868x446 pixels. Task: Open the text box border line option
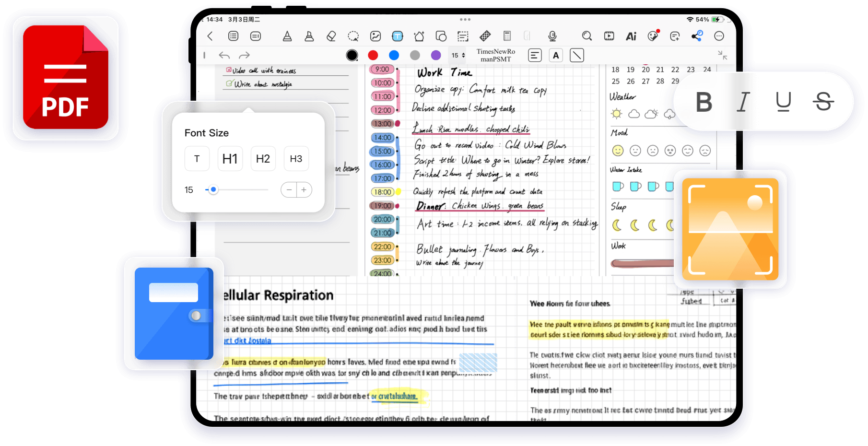click(577, 56)
